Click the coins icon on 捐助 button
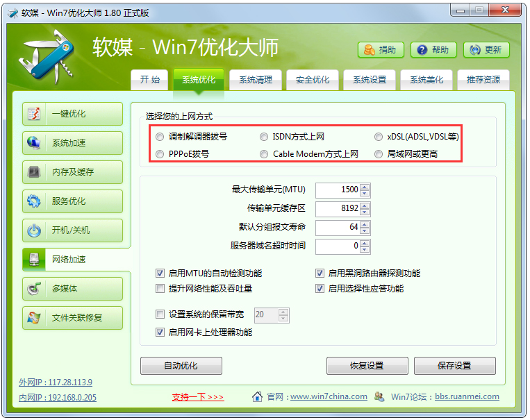Image resolution: width=530 pixels, height=420 pixels. pyautogui.click(x=369, y=50)
